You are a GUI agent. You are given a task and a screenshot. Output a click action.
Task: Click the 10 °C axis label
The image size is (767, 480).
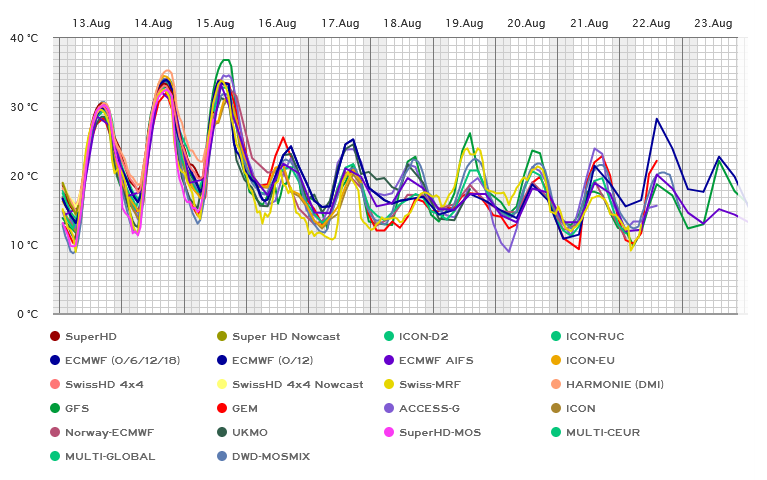[24, 245]
